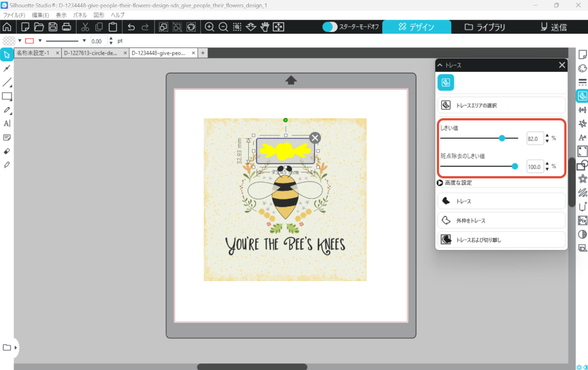Open the Pix panel on right sidebar

[x=582, y=221]
